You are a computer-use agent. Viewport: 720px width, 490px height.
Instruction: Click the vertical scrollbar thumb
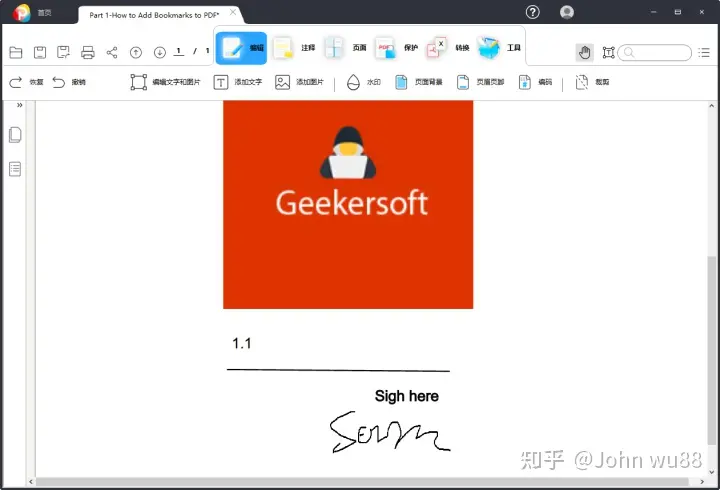click(x=711, y=350)
